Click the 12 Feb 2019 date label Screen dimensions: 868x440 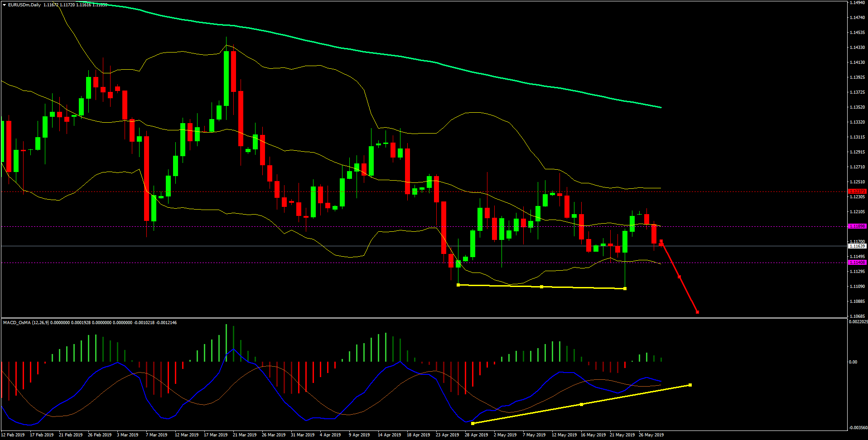click(x=13, y=435)
